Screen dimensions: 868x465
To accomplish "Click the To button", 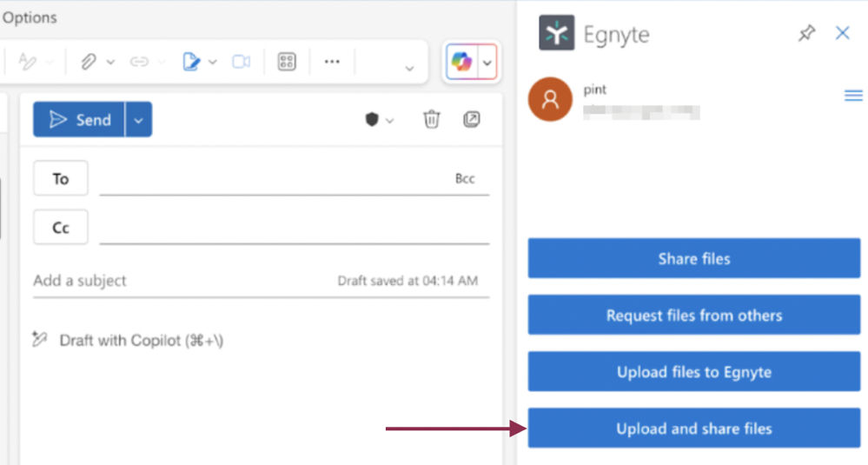I will point(60,178).
